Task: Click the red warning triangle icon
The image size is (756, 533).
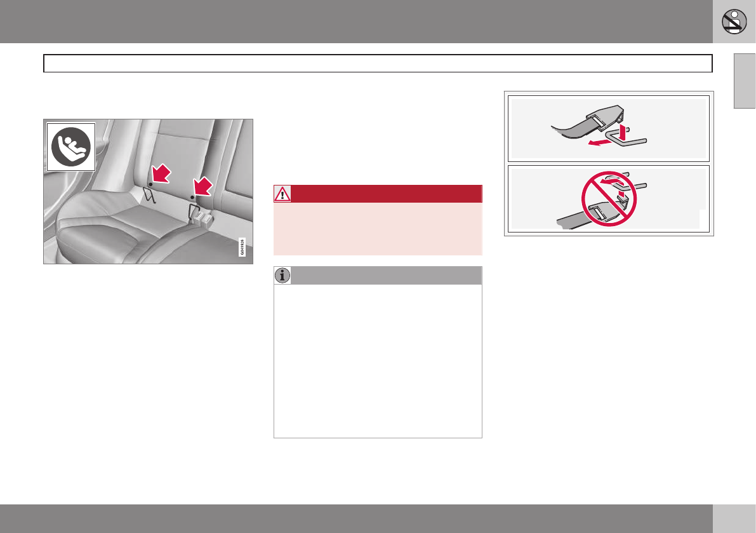Action: 282,194
